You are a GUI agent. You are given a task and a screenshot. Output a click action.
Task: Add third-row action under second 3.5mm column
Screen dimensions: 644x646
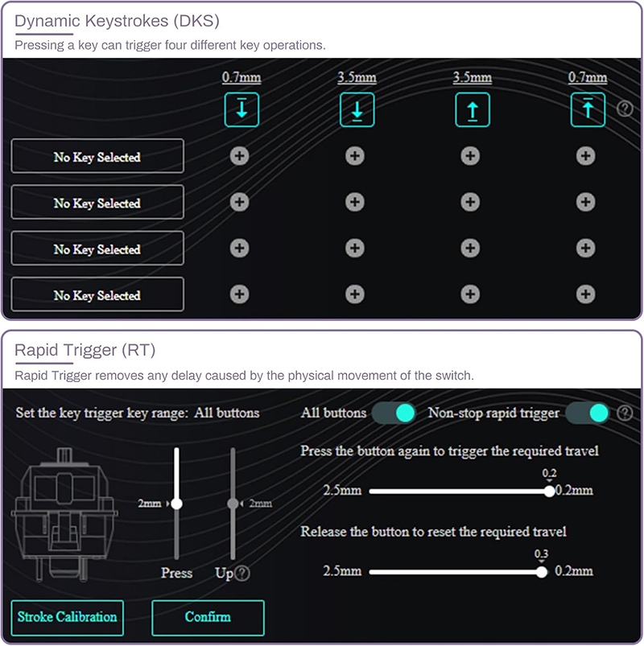click(x=470, y=249)
